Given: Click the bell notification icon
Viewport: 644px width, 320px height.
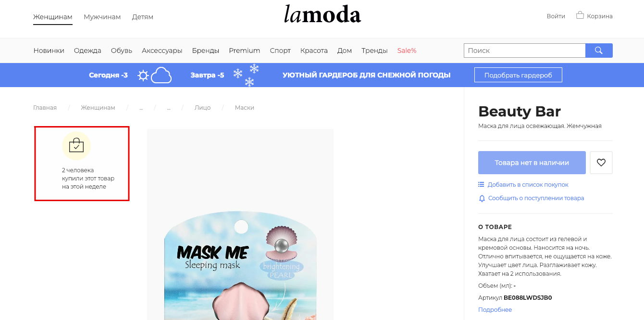Looking at the screenshot, I should 482,198.
